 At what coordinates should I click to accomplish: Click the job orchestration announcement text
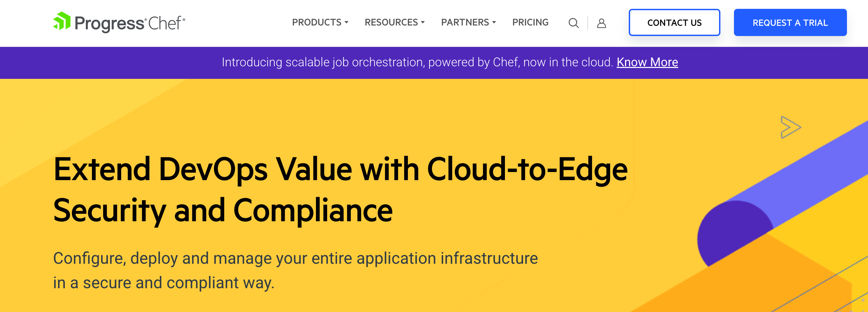coord(417,62)
